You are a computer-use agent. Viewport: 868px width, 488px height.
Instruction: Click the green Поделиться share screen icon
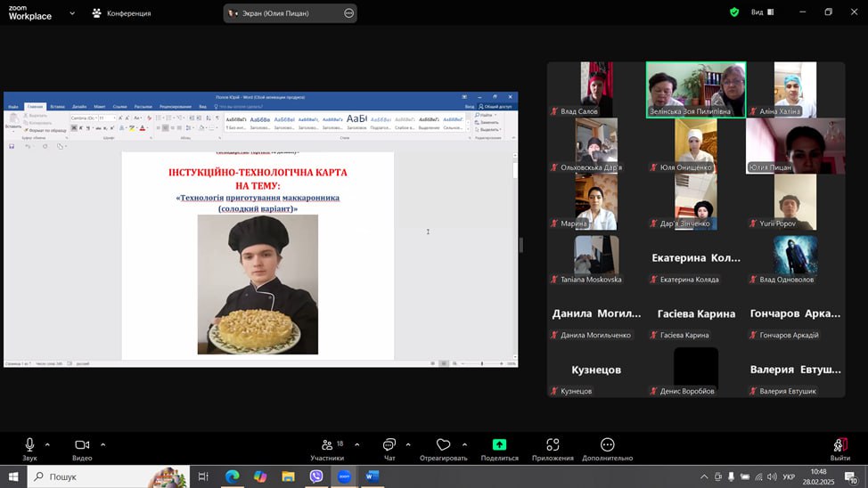(x=499, y=445)
